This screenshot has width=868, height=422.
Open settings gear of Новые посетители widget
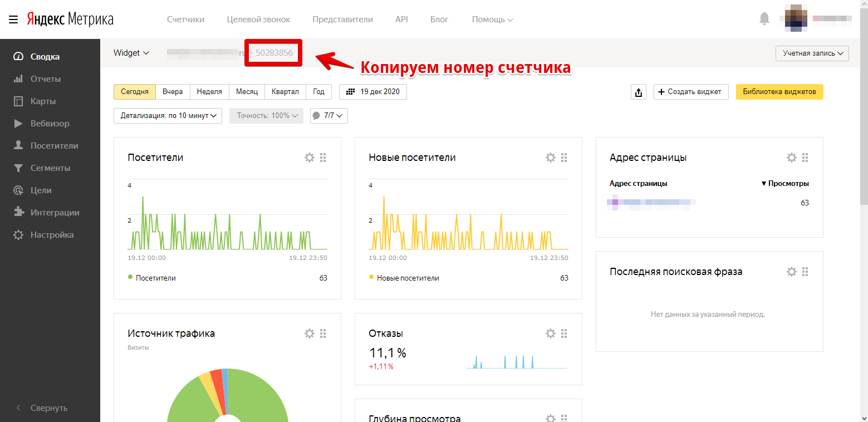[551, 158]
